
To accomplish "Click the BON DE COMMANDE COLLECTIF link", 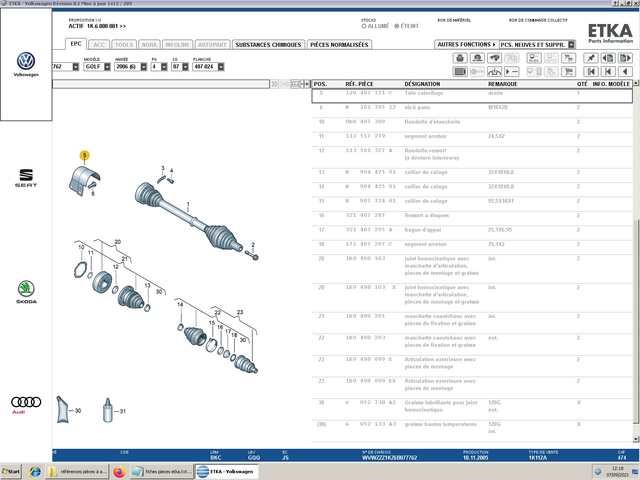I will pyautogui.click(x=538, y=20).
